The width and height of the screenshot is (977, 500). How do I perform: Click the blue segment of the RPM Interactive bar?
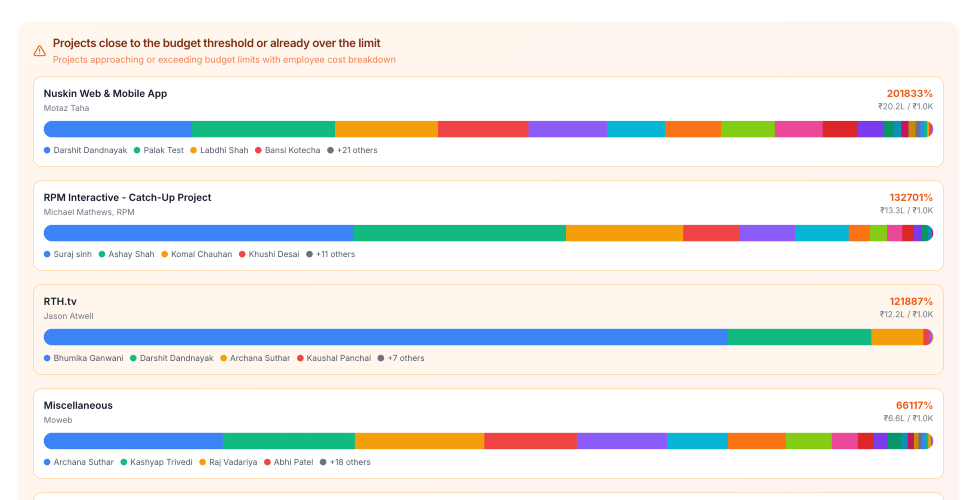(x=198, y=233)
